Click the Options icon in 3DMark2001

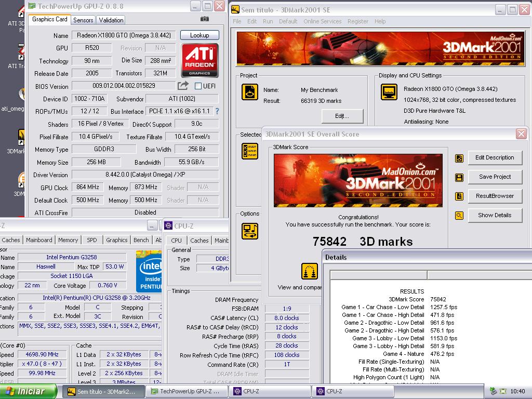250,231
